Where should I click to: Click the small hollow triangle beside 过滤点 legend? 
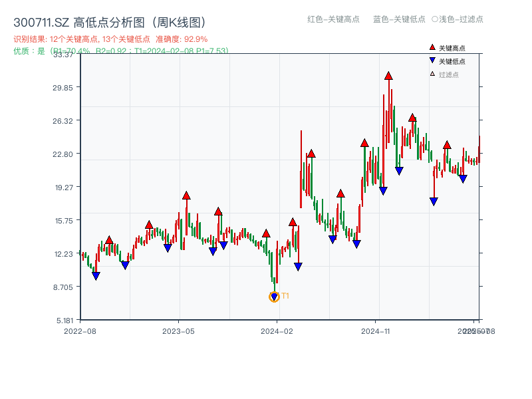[432, 74]
